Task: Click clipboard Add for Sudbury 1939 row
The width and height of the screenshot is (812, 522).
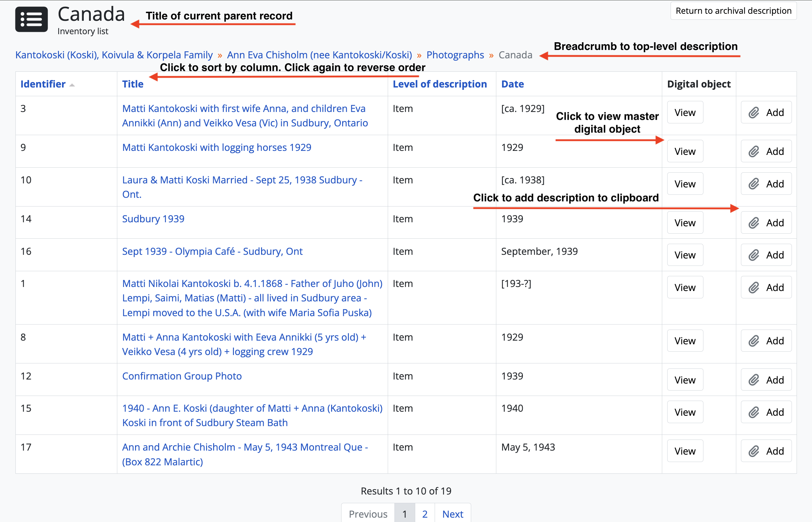Action: click(766, 223)
